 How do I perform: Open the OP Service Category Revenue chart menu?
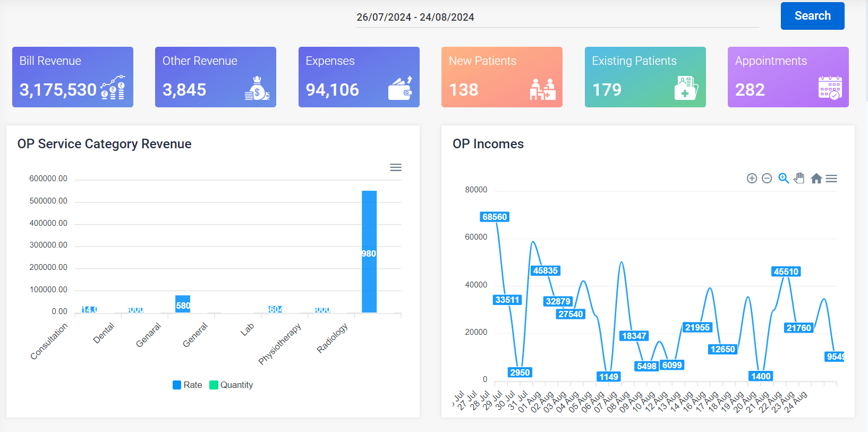coord(396,167)
